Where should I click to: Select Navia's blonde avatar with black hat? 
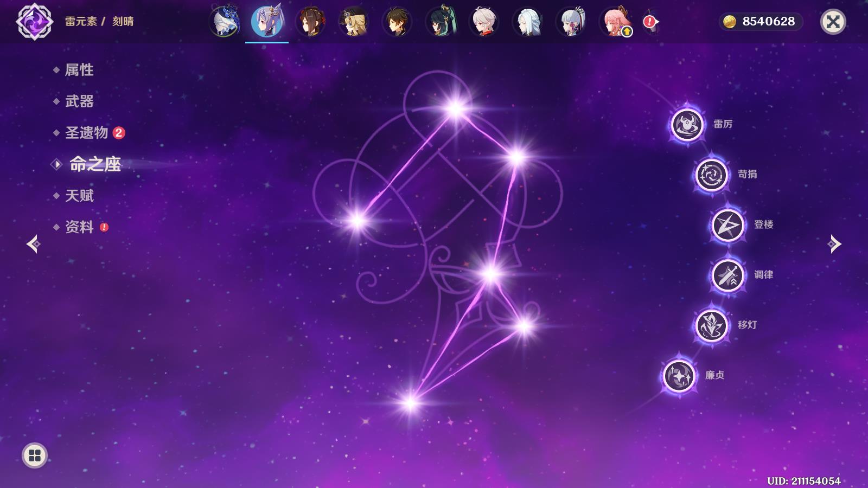(x=354, y=22)
